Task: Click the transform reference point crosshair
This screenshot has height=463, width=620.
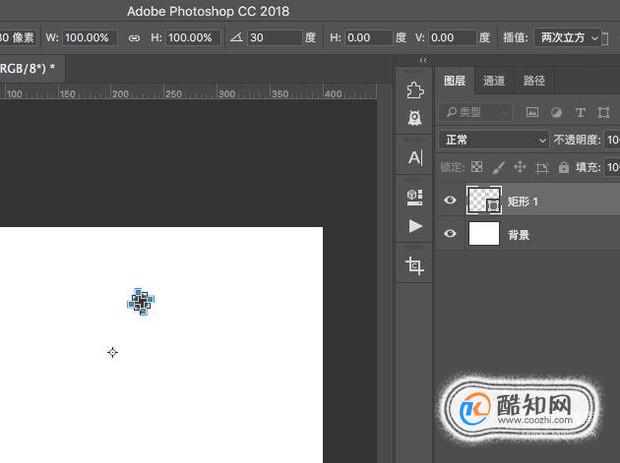Action: coord(113,352)
